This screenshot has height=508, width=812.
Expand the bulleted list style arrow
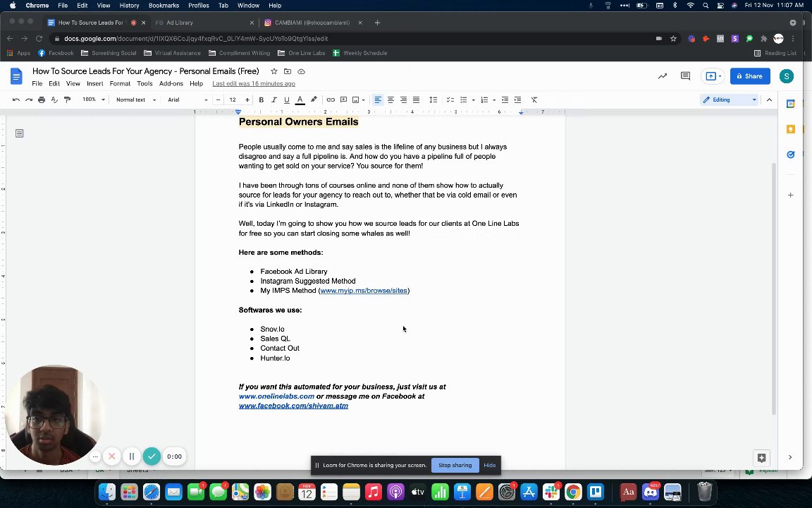(474, 99)
